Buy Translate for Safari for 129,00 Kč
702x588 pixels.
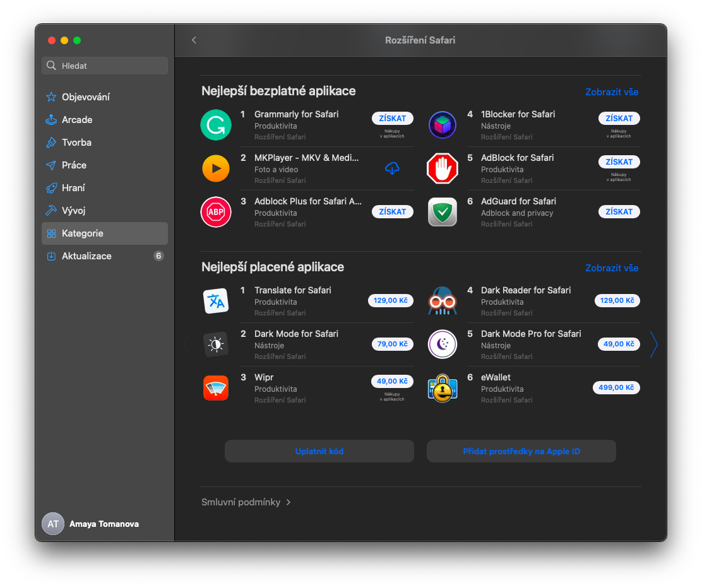click(390, 300)
